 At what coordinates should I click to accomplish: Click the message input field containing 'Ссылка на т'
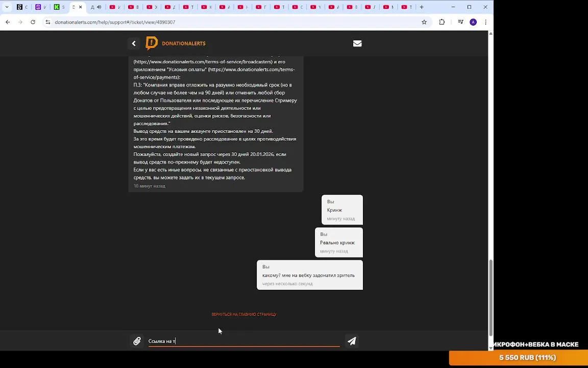point(244,341)
